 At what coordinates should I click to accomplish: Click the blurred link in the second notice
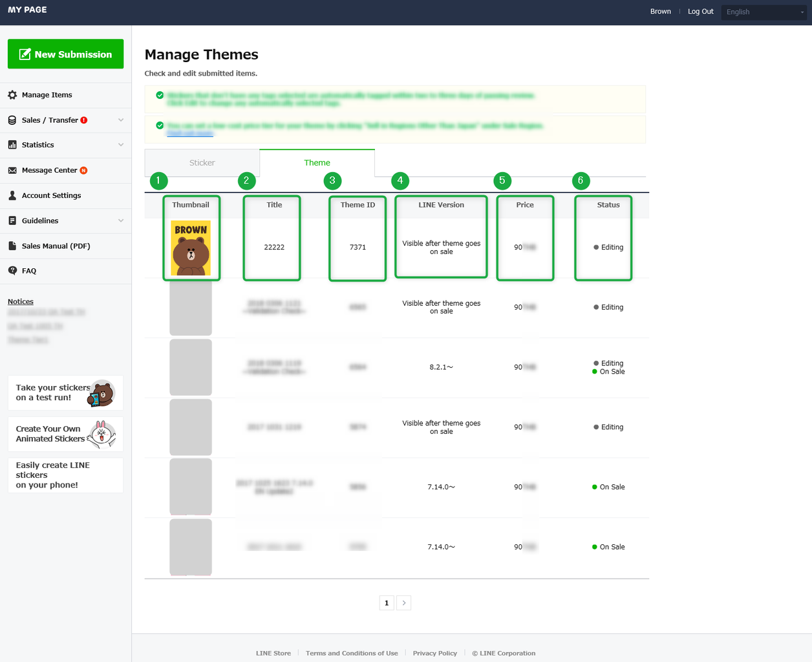(190, 133)
